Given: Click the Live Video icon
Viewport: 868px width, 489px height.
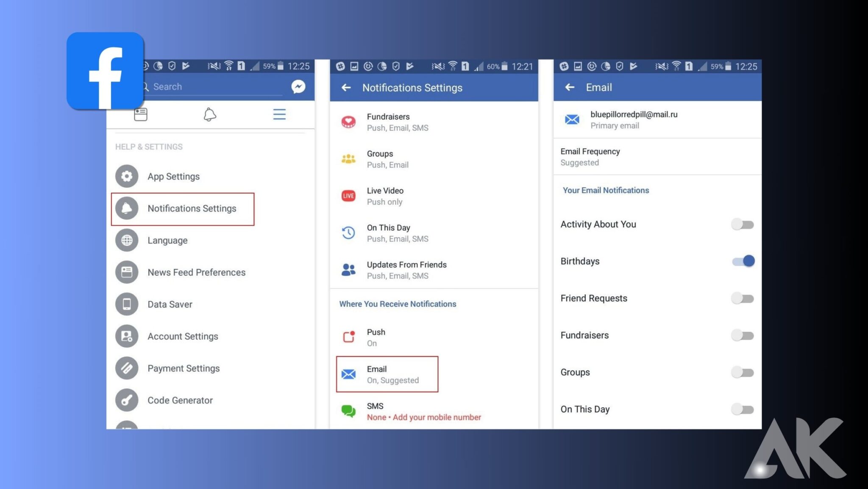Looking at the screenshot, I should pos(348,196).
